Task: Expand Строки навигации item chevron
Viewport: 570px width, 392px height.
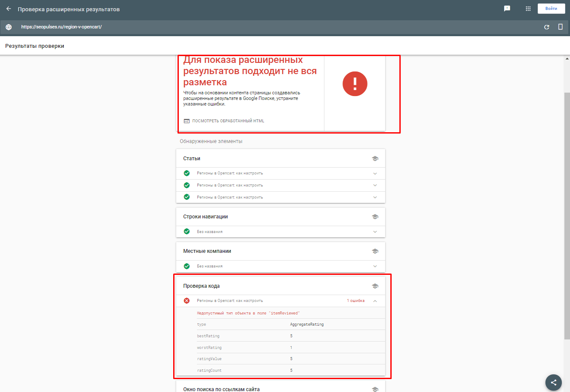Action: [x=375, y=232]
